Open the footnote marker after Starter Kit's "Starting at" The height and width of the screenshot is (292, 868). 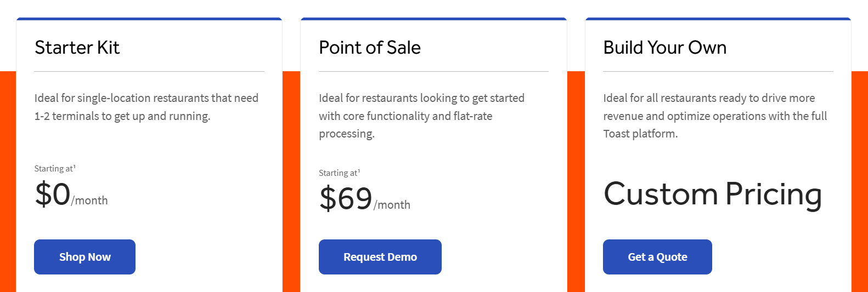pos(75,167)
